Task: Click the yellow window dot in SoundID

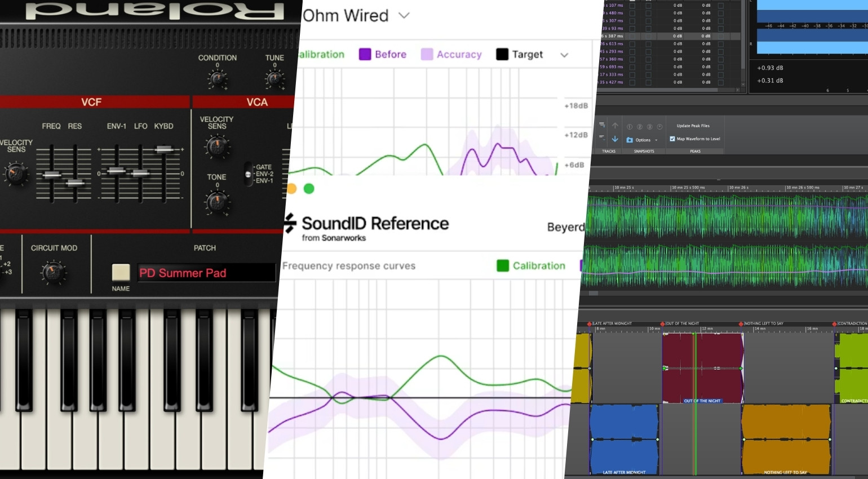Action: tap(291, 188)
